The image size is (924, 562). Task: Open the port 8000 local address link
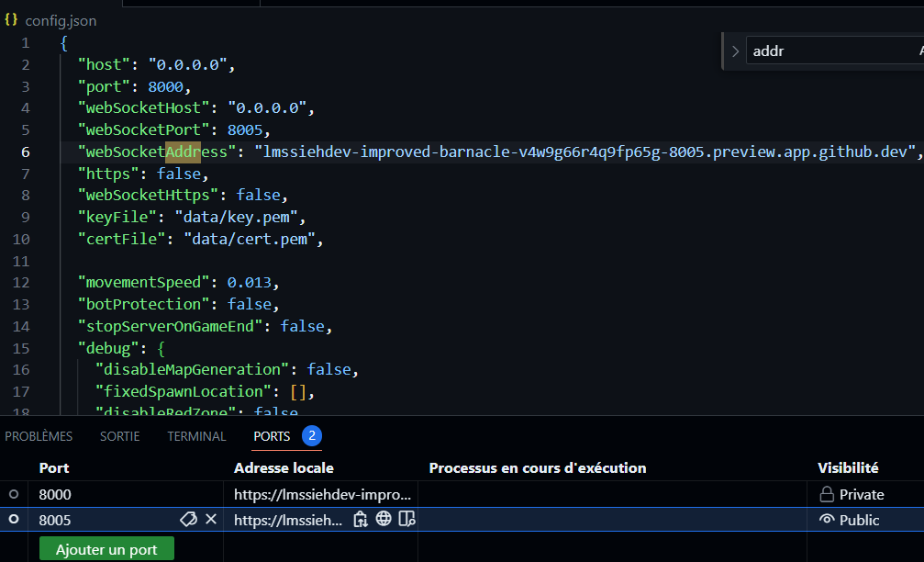point(322,494)
